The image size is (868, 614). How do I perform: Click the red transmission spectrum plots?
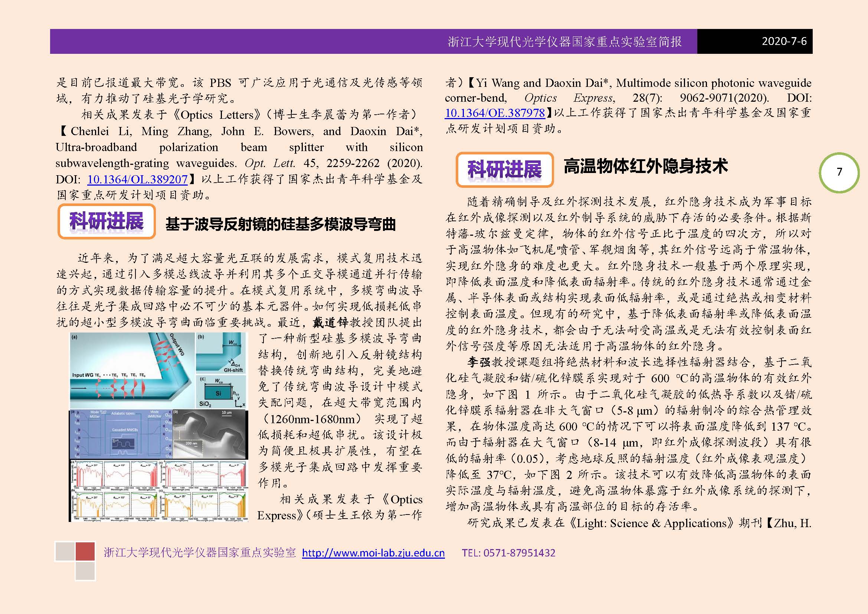[159, 474]
